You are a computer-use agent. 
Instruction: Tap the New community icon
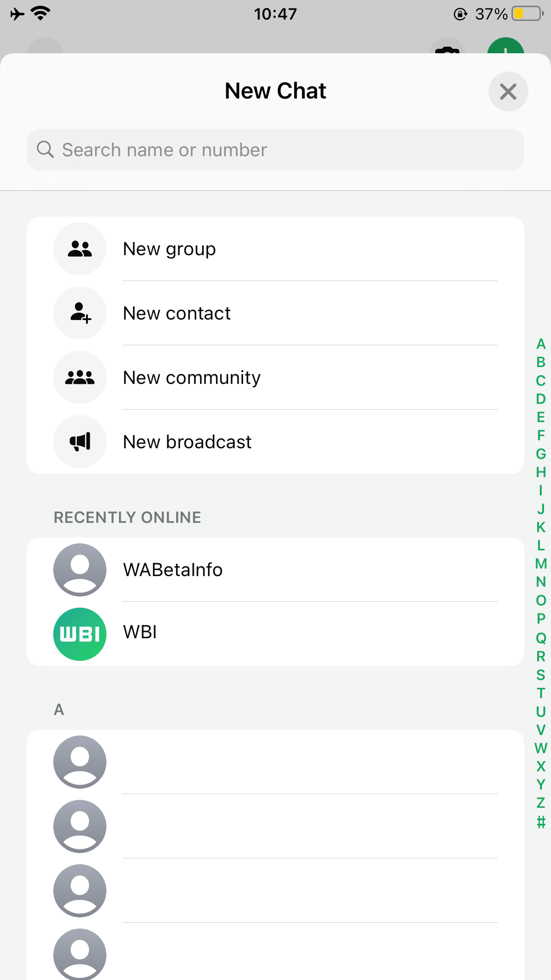point(80,377)
